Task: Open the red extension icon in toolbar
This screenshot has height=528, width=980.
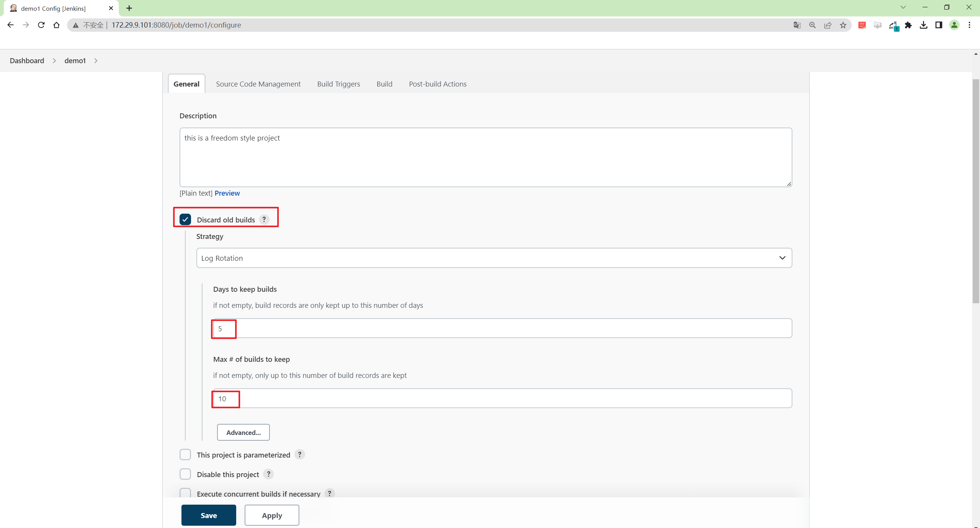Action: click(x=862, y=25)
